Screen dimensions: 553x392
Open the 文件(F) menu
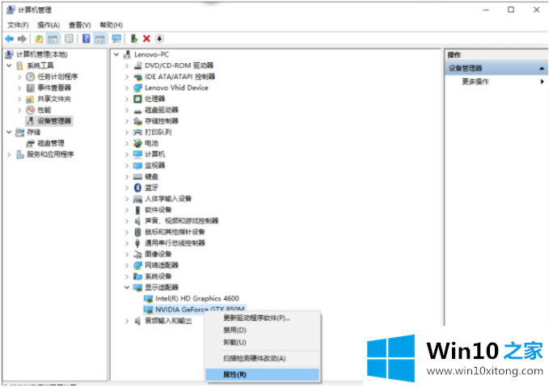[x=18, y=25]
